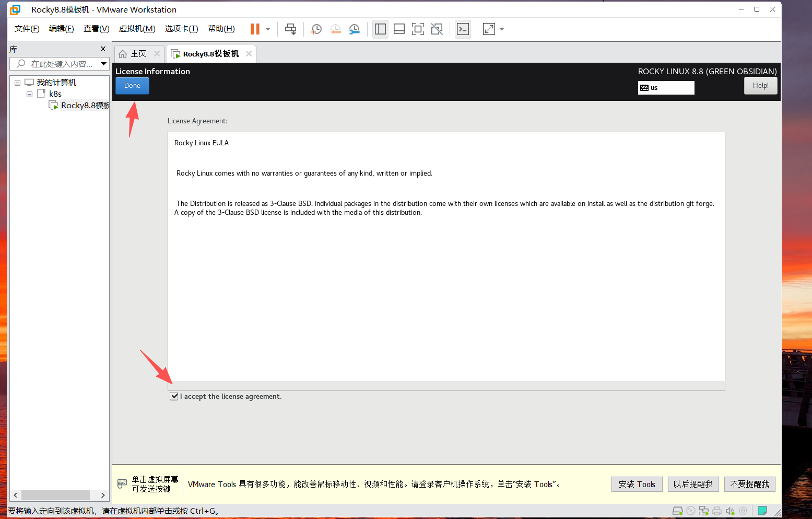The height and width of the screenshot is (519, 812).
Task: Open the 选项卡(T) menu
Action: pyautogui.click(x=182, y=29)
